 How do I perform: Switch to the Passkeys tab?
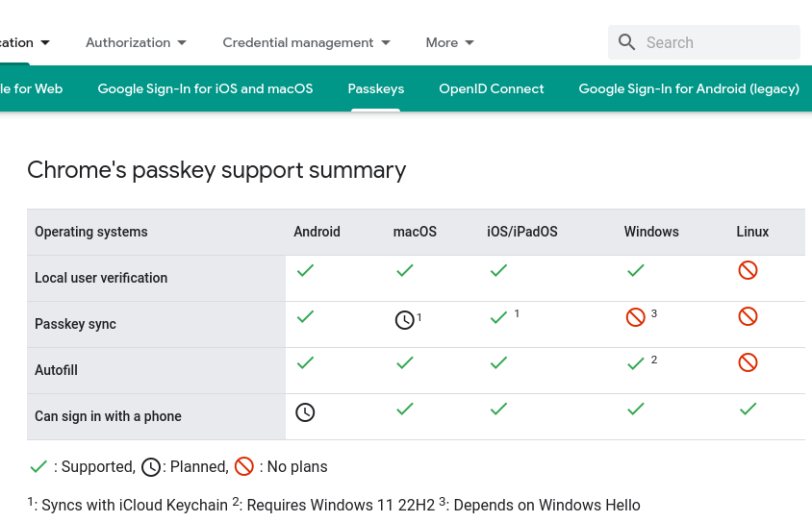click(376, 89)
